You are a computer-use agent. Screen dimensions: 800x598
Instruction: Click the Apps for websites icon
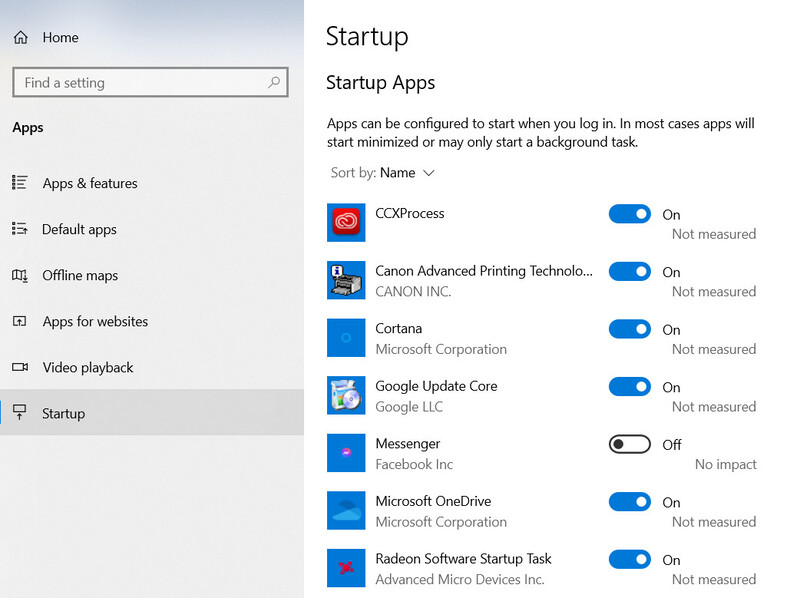pos(19,321)
